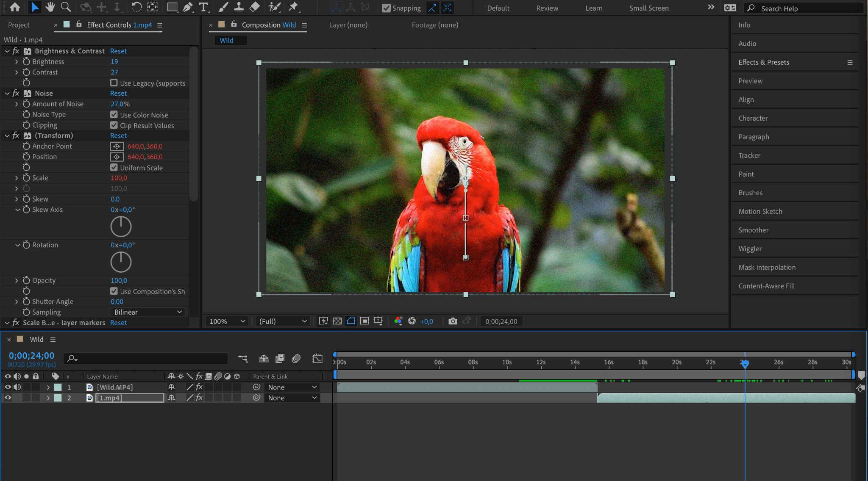Open the Review workspace
This screenshot has width=868, height=481.
click(547, 8)
